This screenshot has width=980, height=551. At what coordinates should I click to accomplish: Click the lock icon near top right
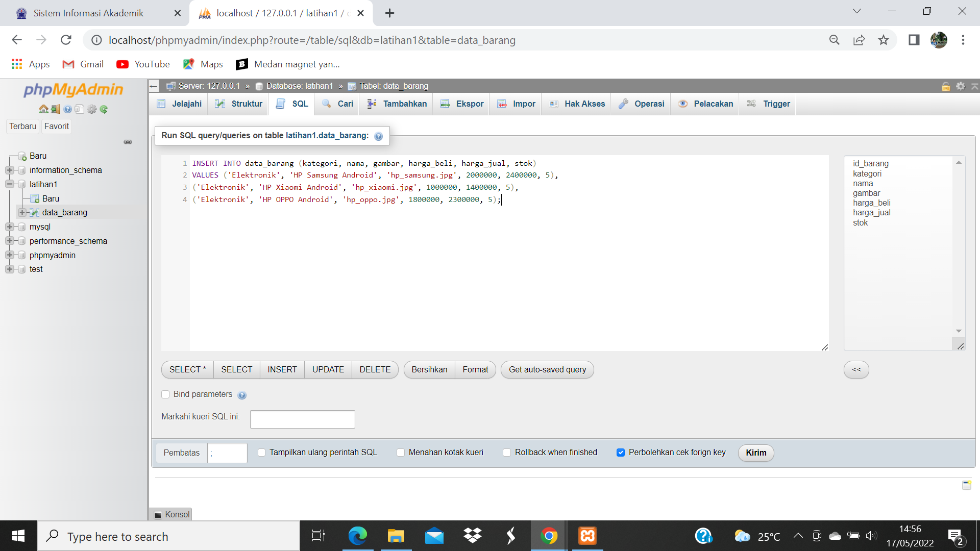point(946,87)
